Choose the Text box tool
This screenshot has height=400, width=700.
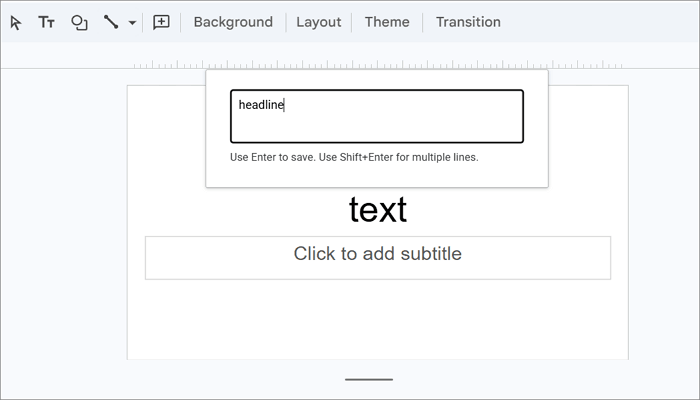[x=46, y=22]
